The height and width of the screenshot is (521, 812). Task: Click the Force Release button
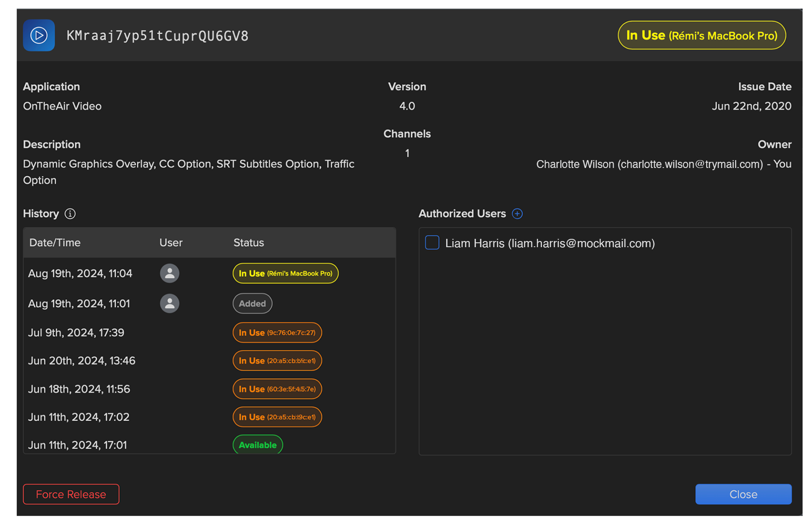point(71,494)
